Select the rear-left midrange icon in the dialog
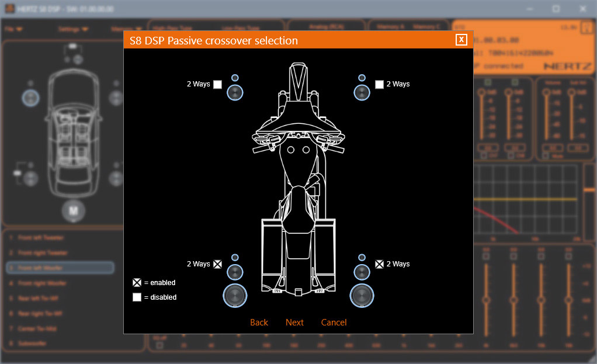 click(235, 272)
